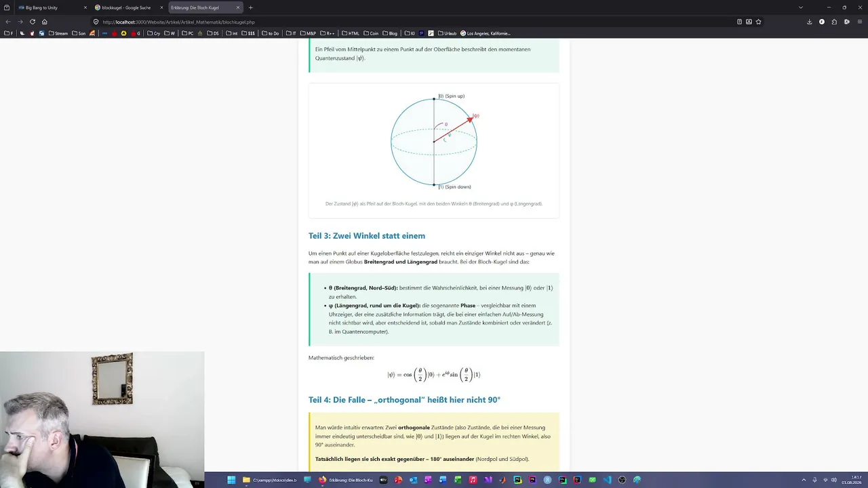Screen dimensions: 868x488
Task: Close the 'blockkugel - Google Suche' tab
Action: (161, 7)
